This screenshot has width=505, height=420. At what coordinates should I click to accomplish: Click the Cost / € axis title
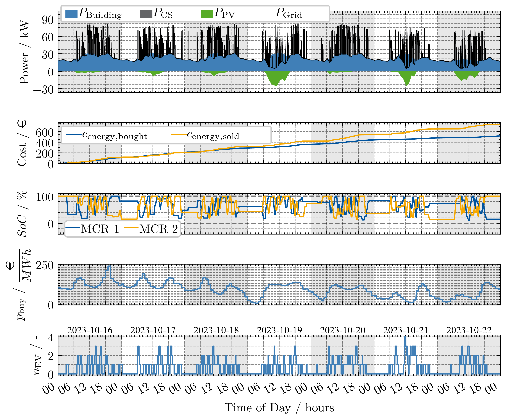22,143
